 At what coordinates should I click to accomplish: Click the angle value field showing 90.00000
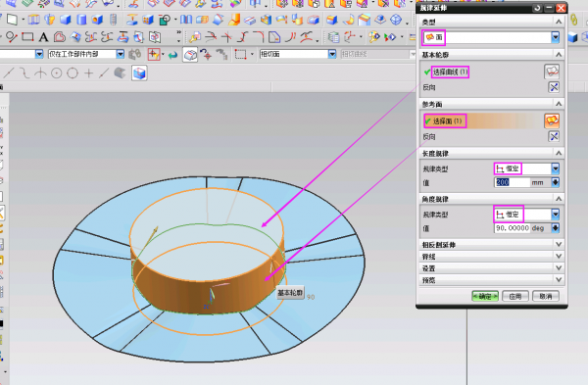point(513,228)
